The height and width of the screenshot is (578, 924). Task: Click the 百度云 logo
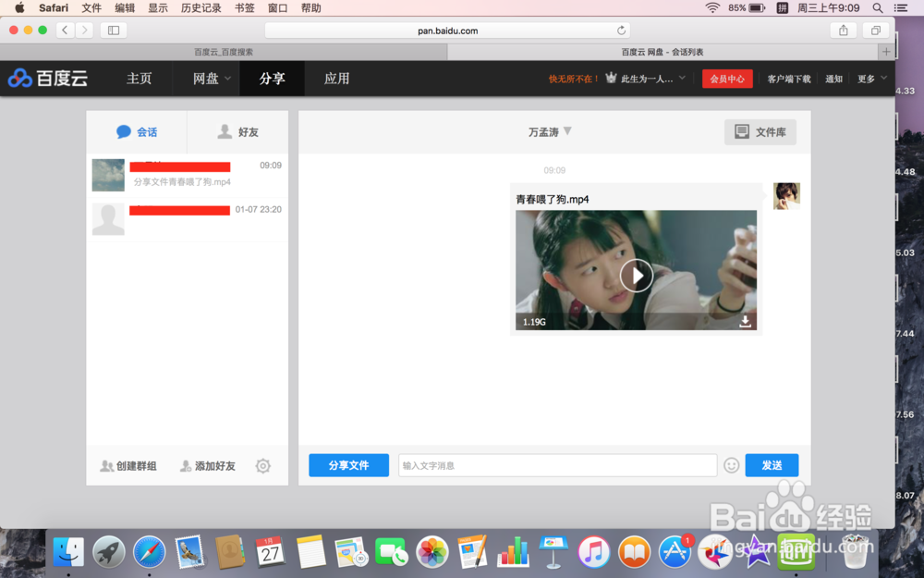(48, 78)
